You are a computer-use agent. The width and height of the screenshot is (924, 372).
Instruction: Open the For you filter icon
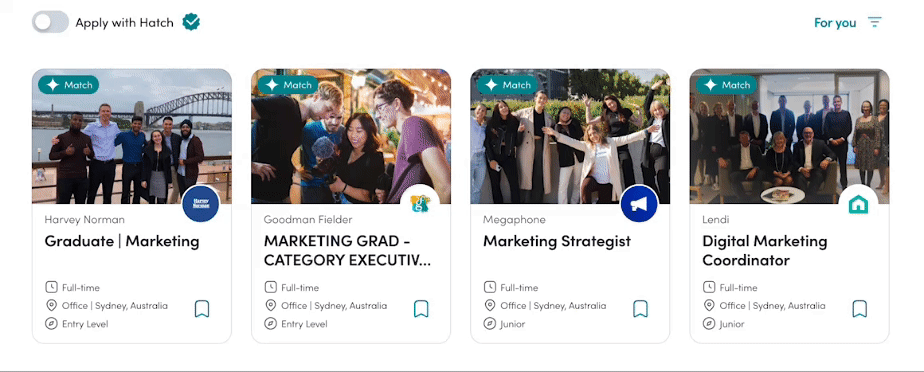point(874,22)
